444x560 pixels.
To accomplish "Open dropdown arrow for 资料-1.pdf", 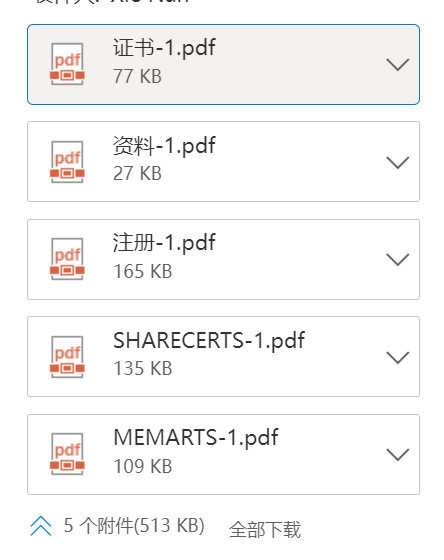I will click(398, 162).
